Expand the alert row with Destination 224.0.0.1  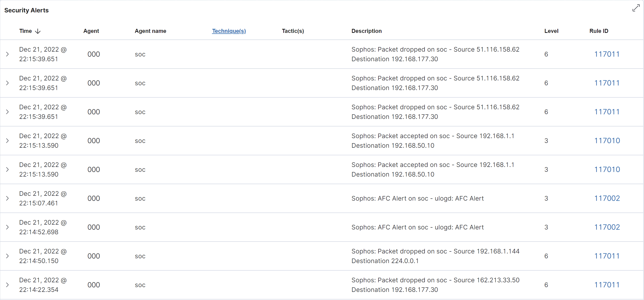click(7, 256)
